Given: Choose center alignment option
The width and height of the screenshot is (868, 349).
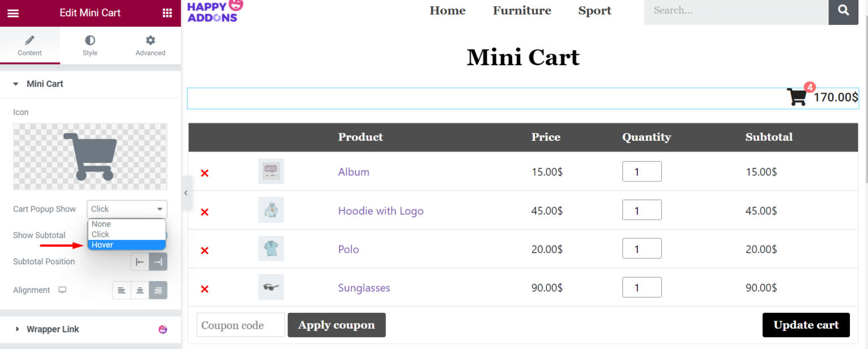Looking at the screenshot, I should pyautogui.click(x=140, y=290).
